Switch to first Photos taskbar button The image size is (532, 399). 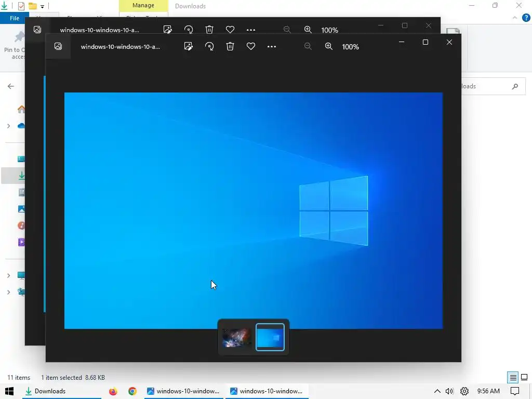183,391
